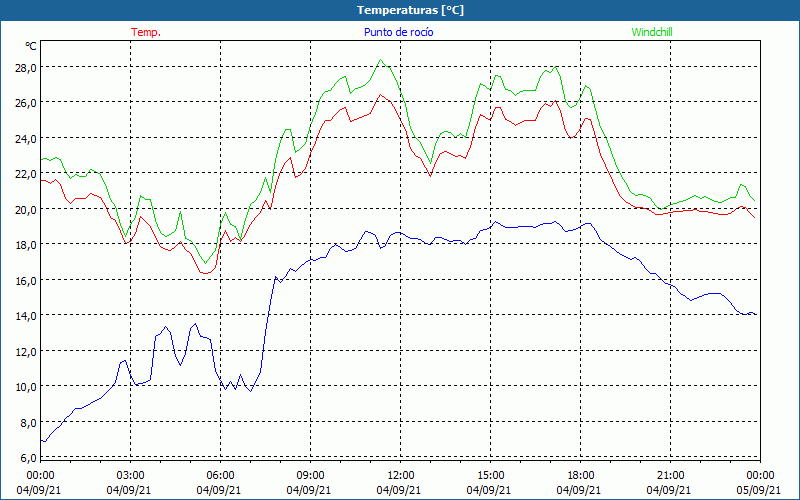Click the 21:00 time axis label
The width and height of the screenshot is (800, 500).
(x=670, y=475)
